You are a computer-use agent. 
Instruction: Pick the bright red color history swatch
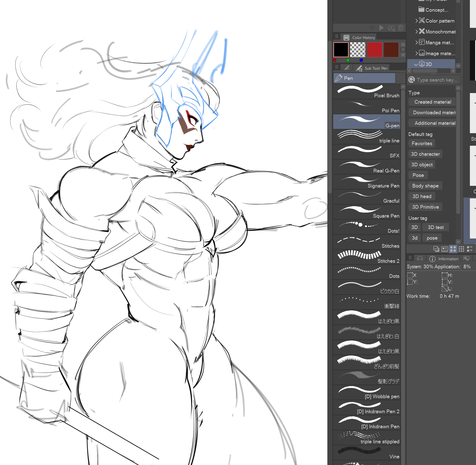tap(374, 50)
